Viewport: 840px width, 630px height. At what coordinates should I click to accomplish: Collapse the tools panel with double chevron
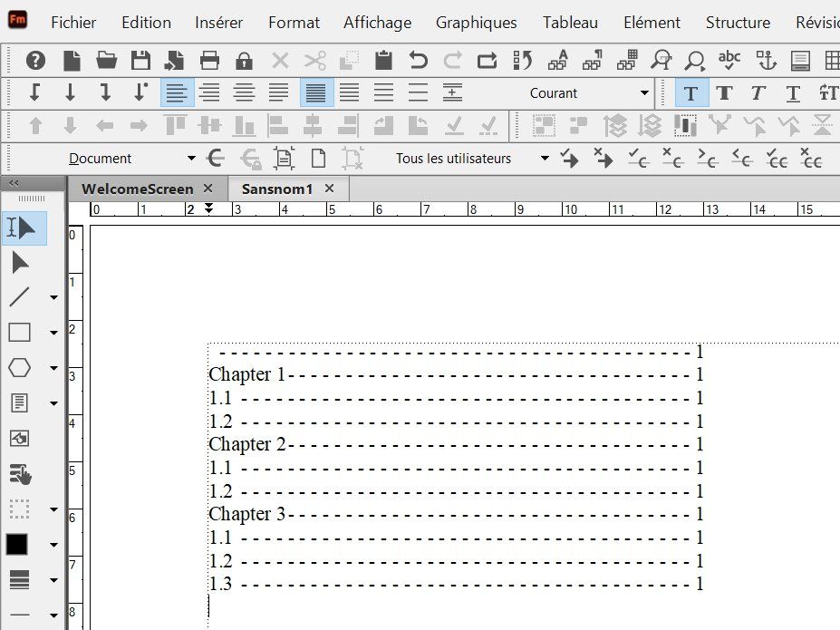(14, 183)
